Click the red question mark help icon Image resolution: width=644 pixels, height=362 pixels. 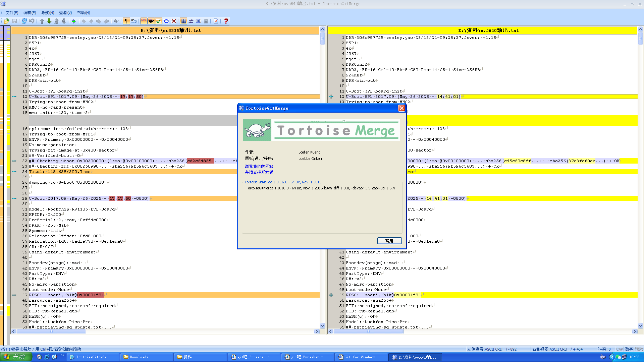click(x=226, y=21)
